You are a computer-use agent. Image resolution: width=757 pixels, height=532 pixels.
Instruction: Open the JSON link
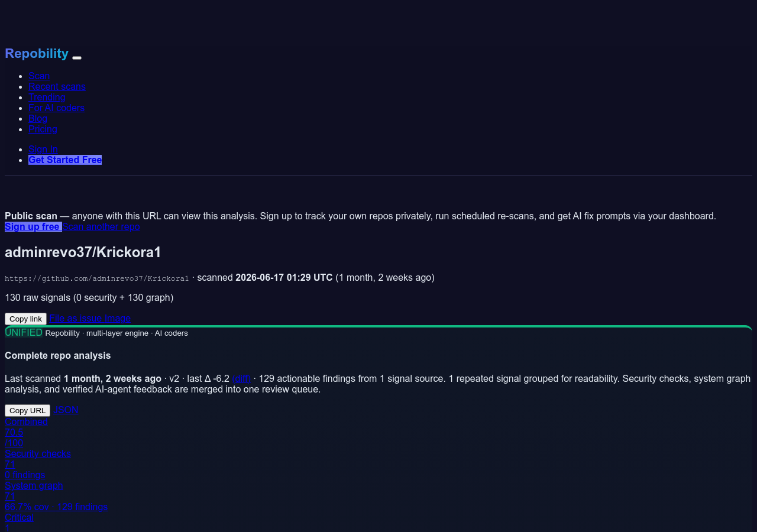tap(66, 410)
